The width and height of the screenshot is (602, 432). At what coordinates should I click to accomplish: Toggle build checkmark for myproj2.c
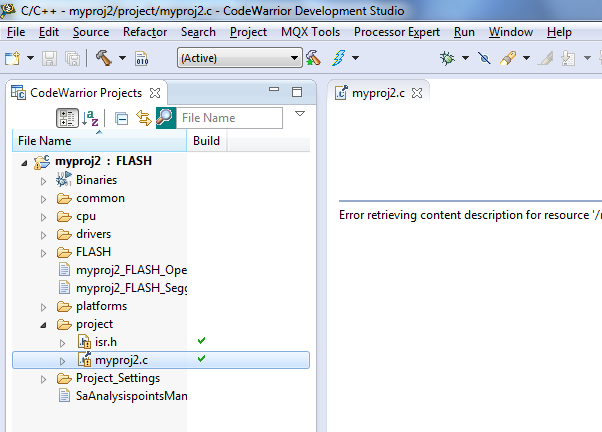pyautogui.click(x=201, y=359)
